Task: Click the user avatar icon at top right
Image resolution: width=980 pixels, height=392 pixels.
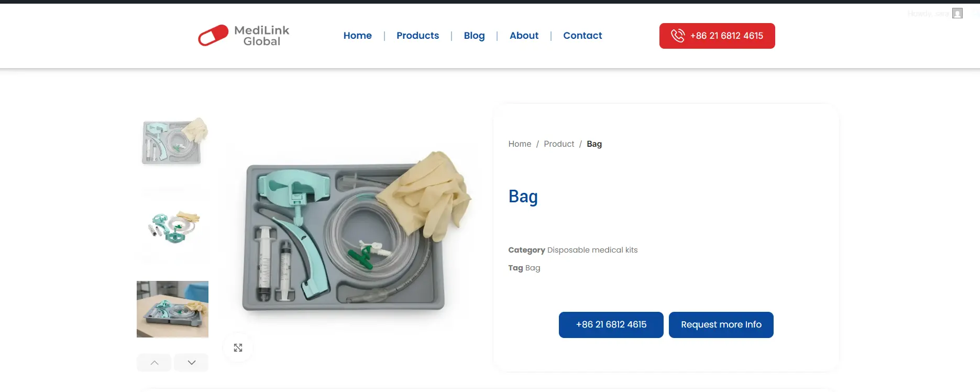Action: [x=957, y=14]
